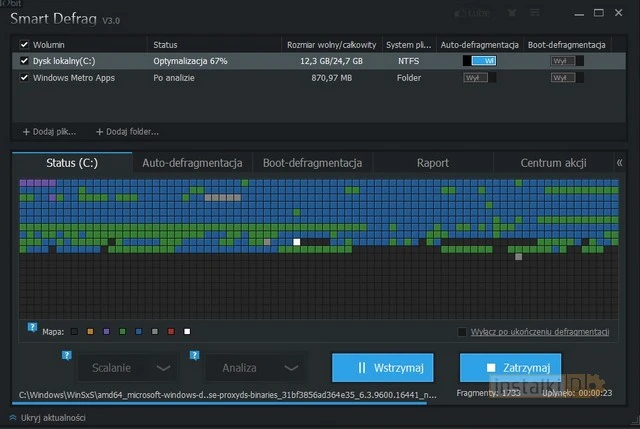The image size is (640, 429).
Task: Sort by the Status column header
Action: pos(165,44)
